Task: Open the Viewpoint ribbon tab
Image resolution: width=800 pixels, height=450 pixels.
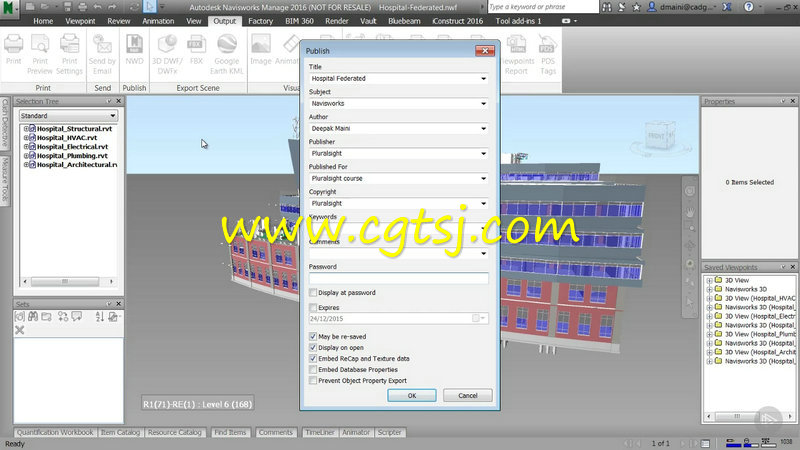Action: pyautogui.click(x=80, y=21)
